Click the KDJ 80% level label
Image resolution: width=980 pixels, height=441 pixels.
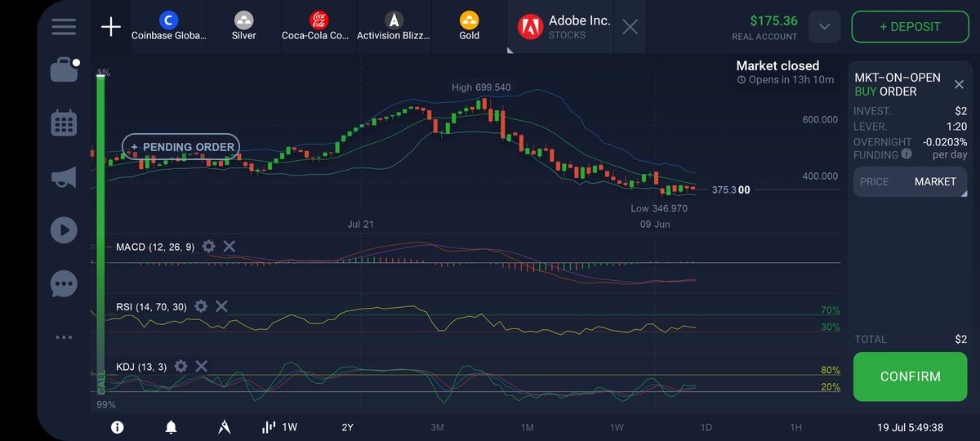(x=831, y=371)
